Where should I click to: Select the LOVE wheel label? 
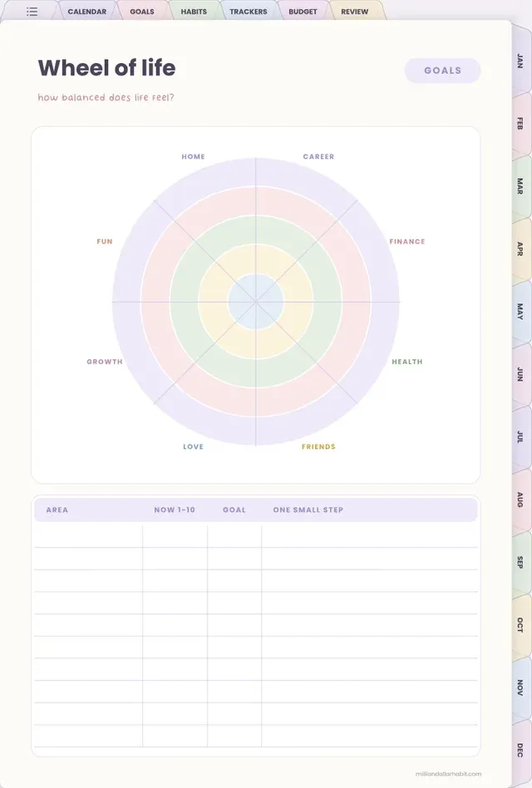(194, 446)
